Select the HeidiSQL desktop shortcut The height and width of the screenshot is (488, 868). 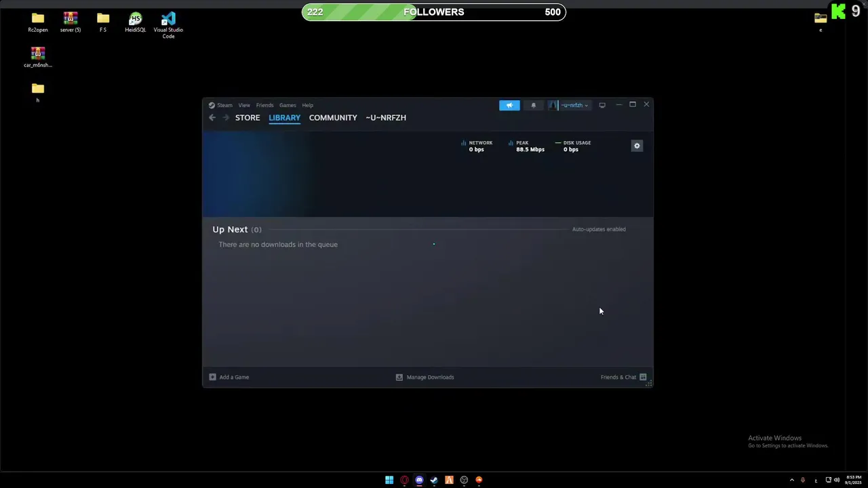tap(136, 22)
